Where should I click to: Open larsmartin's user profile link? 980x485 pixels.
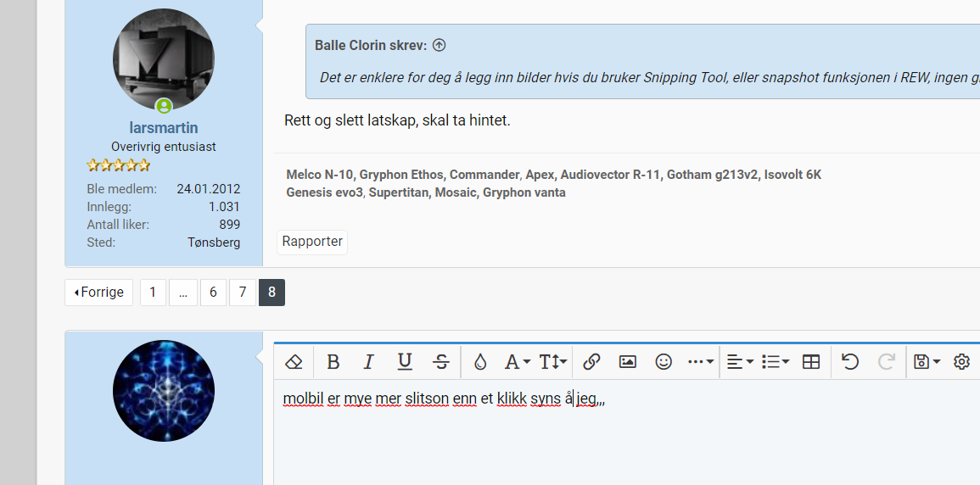pyautogui.click(x=164, y=128)
